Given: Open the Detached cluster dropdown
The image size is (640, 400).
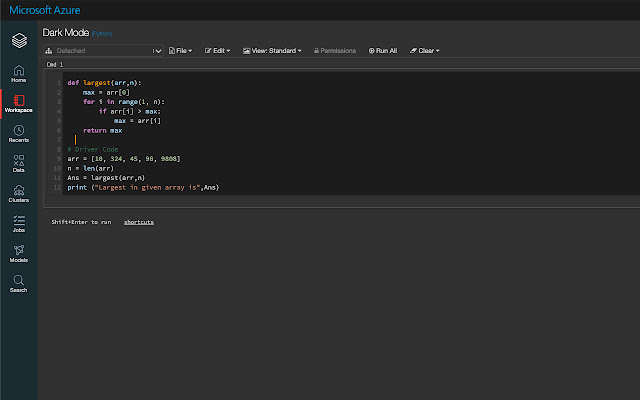Looking at the screenshot, I should (x=103, y=51).
